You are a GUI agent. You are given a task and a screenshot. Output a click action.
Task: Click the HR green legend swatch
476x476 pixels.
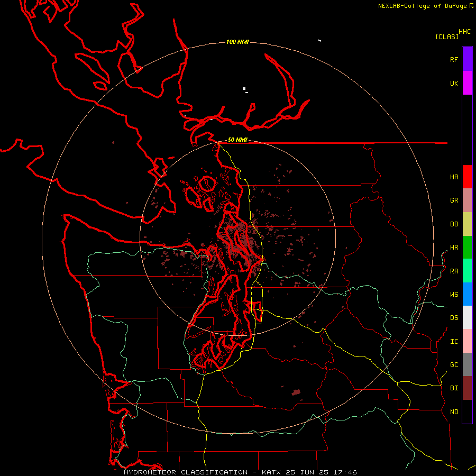pos(467,247)
